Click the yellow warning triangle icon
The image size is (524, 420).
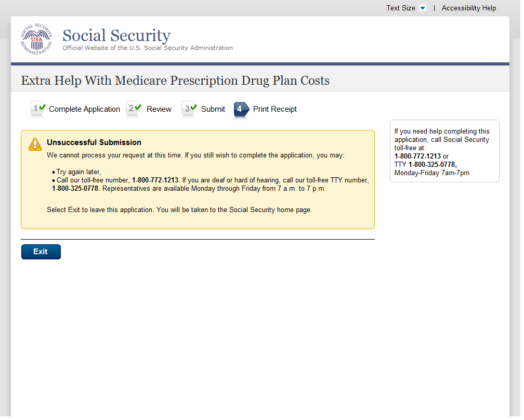click(x=35, y=145)
